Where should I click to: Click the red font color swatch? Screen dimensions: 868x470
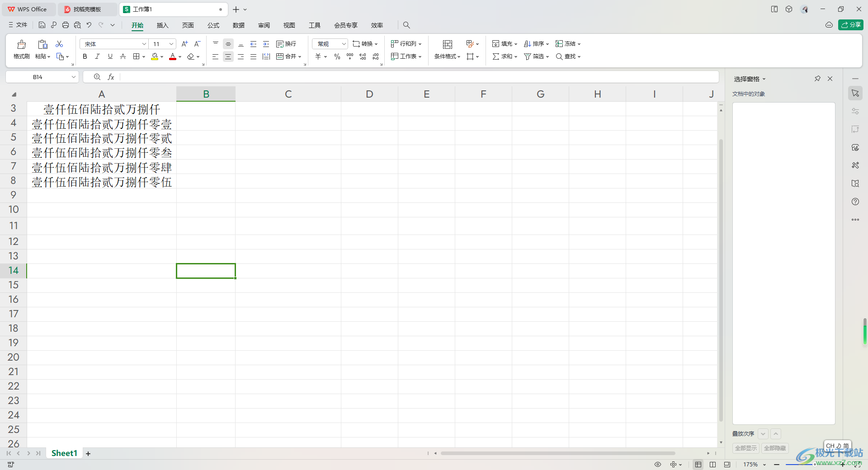[x=173, y=56]
